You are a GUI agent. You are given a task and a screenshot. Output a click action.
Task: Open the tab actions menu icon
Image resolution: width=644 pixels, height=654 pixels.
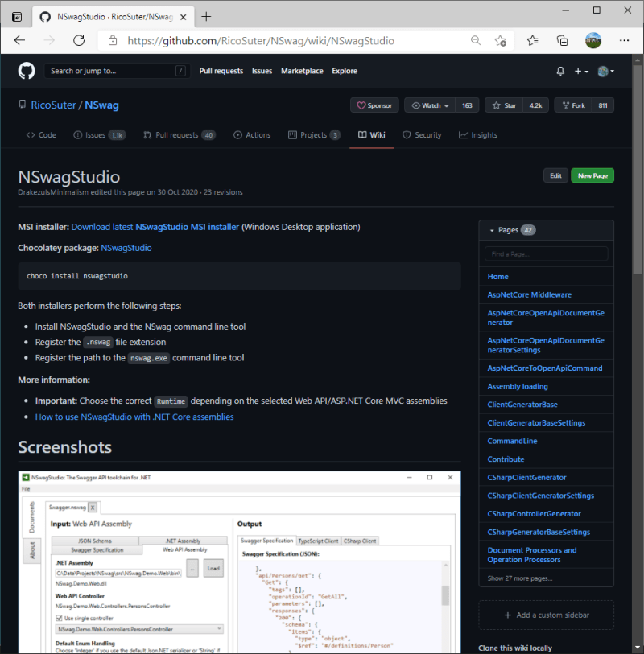tap(17, 17)
